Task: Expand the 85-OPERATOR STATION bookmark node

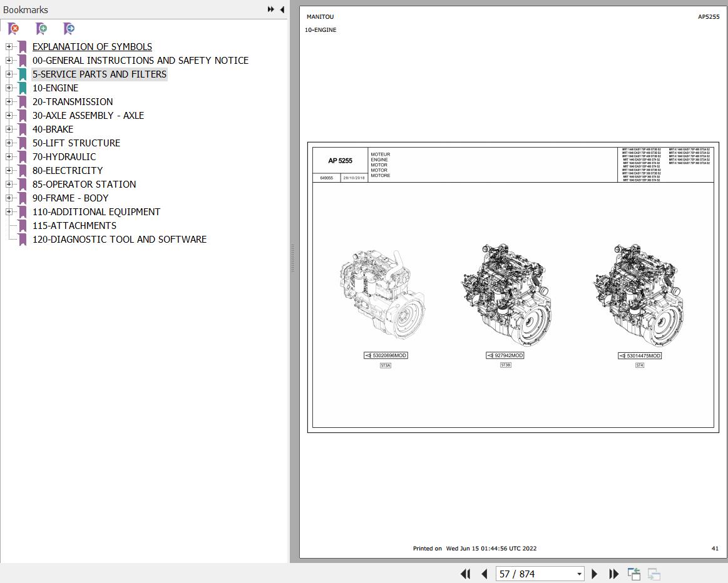Action: pos(9,184)
